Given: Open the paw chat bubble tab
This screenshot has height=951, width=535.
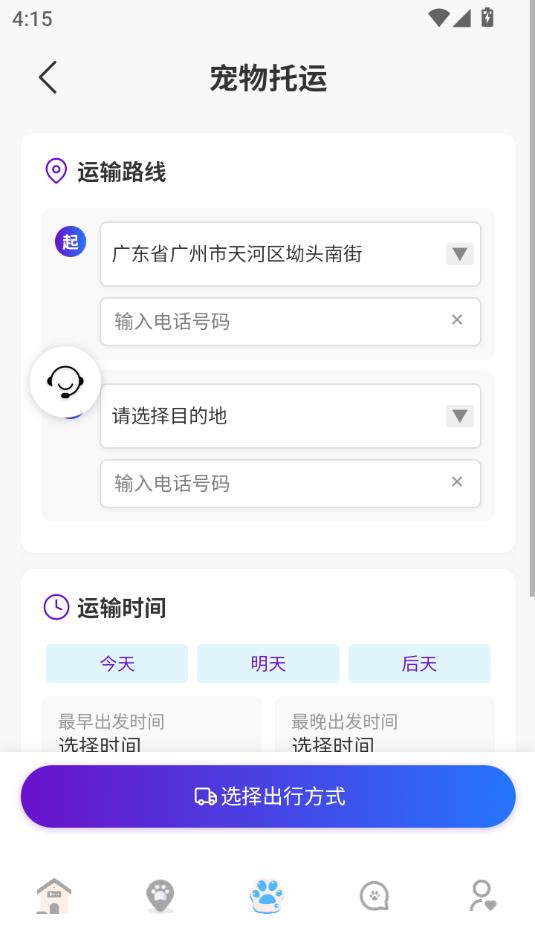Looking at the screenshot, I should tap(374, 896).
